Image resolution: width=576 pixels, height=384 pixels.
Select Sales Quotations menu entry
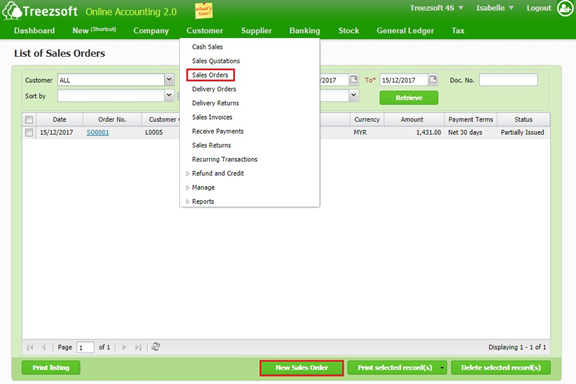click(216, 61)
